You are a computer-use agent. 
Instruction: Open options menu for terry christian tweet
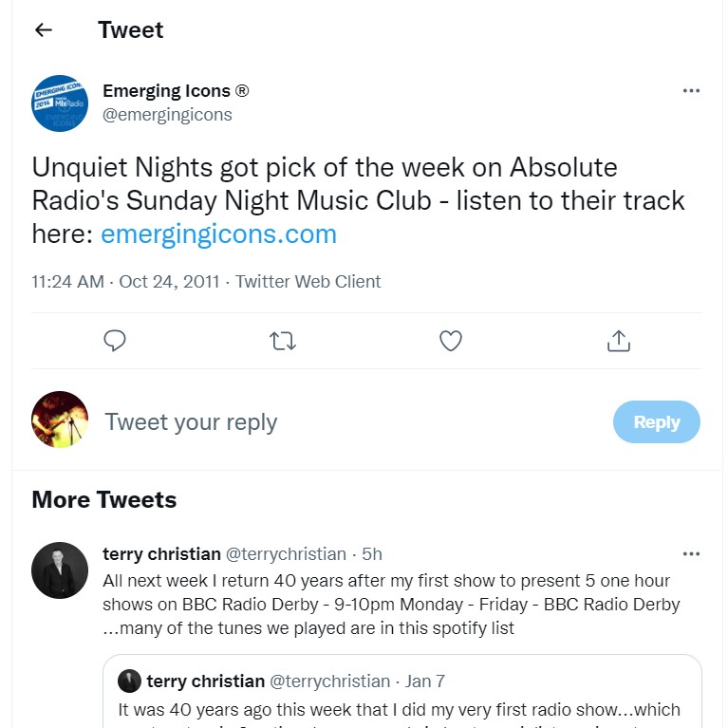[691, 553]
